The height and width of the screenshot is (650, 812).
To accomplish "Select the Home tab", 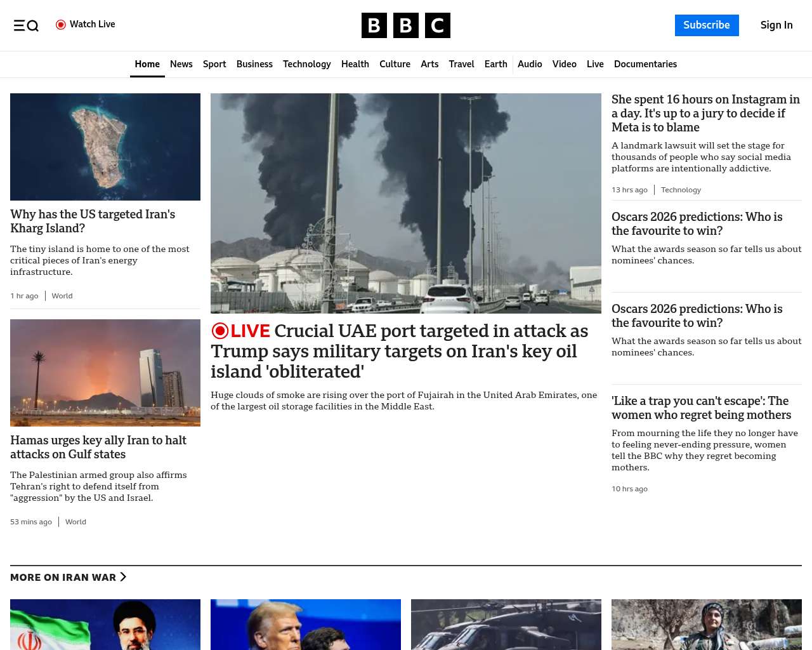I will [147, 64].
